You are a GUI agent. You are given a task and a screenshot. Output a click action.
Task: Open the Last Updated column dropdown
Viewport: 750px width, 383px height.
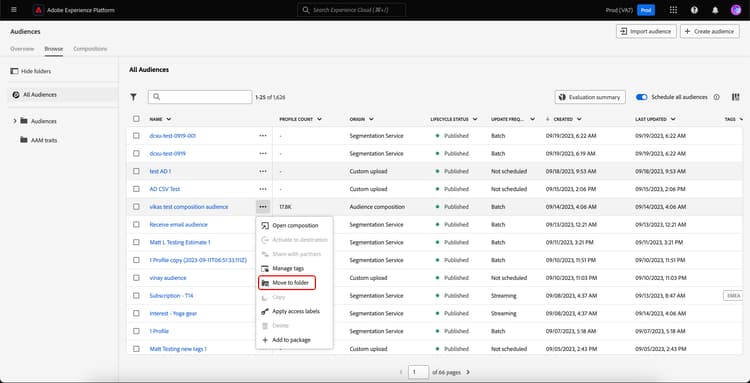coord(673,119)
